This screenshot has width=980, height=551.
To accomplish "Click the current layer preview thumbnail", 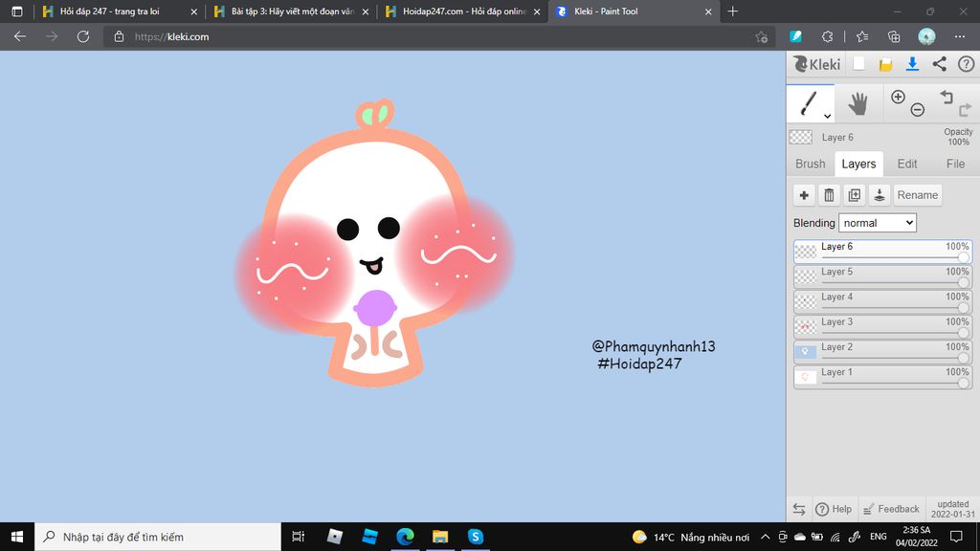I will (x=801, y=137).
